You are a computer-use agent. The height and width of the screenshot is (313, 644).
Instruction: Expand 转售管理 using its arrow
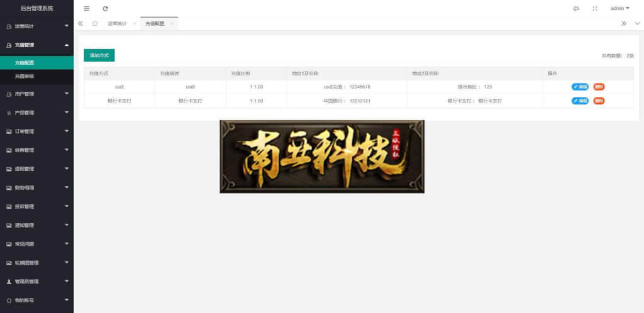tap(67, 150)
